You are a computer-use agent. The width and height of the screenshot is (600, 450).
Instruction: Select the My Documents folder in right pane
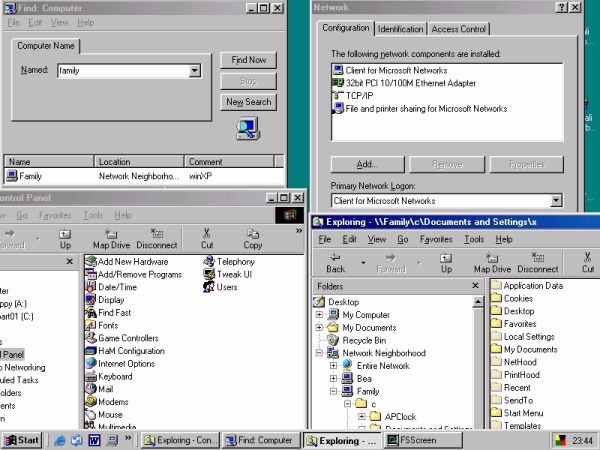coord(529,350)
